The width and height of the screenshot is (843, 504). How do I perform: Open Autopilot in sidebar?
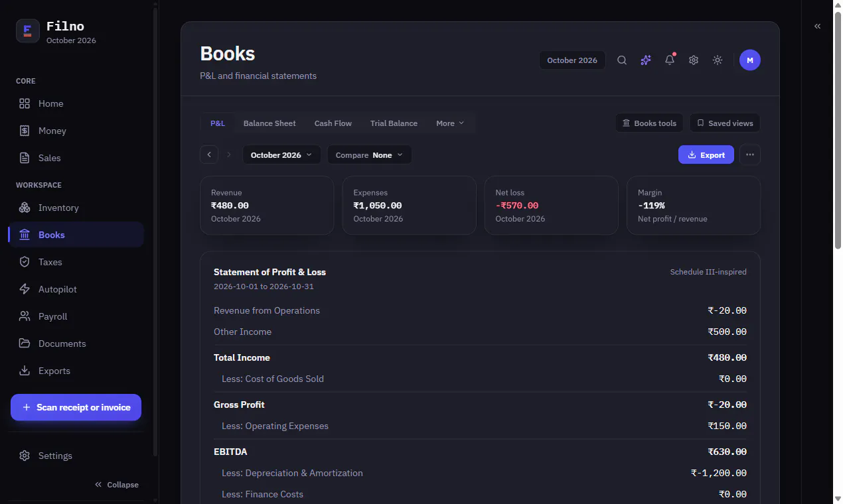click(76, 289)
